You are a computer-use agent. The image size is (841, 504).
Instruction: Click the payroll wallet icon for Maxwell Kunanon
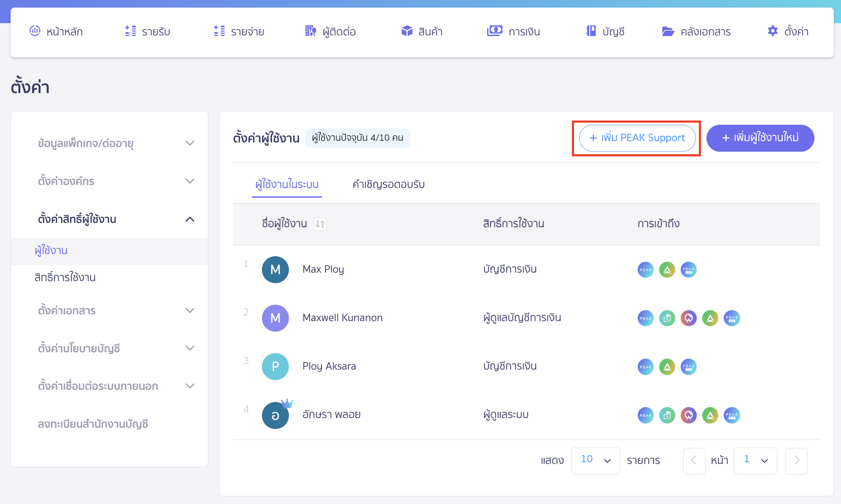667,318
